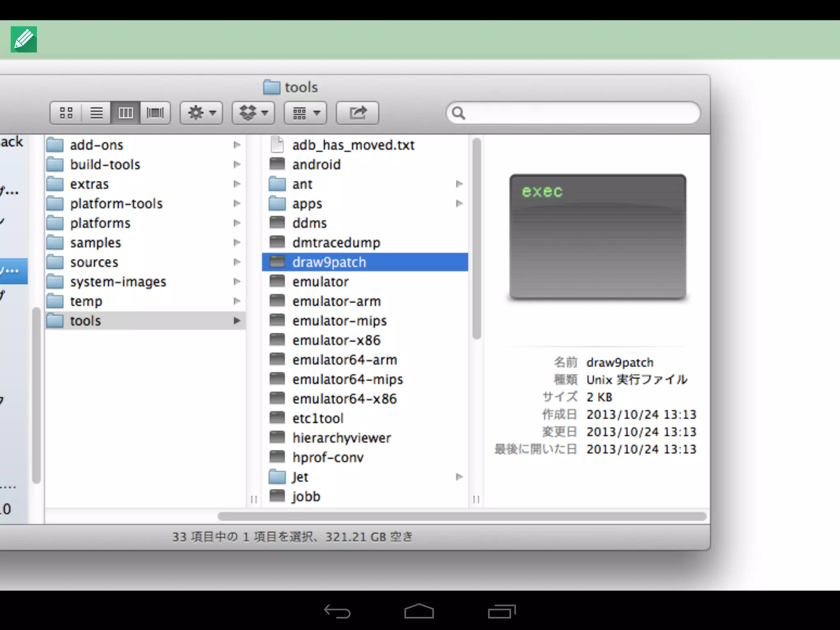
Task: Open the platform-tools folder
Action: (x=116, y=203)
